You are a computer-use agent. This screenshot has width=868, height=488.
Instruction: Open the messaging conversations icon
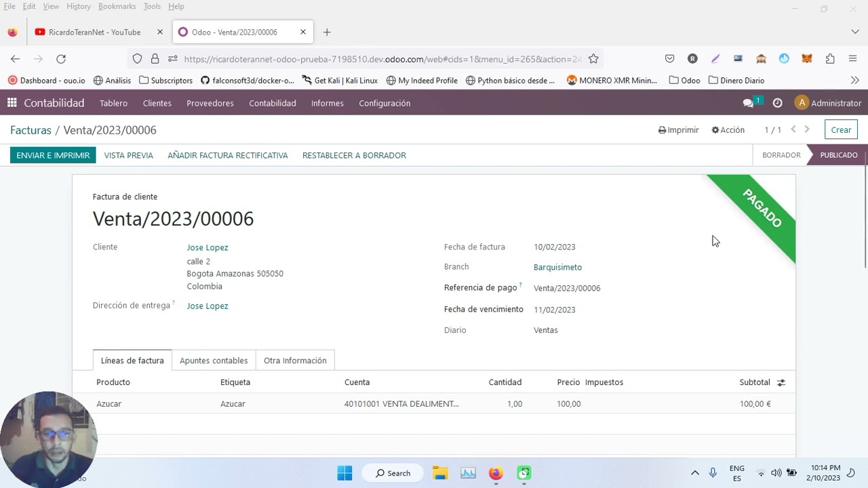click(x=749, y=103)
